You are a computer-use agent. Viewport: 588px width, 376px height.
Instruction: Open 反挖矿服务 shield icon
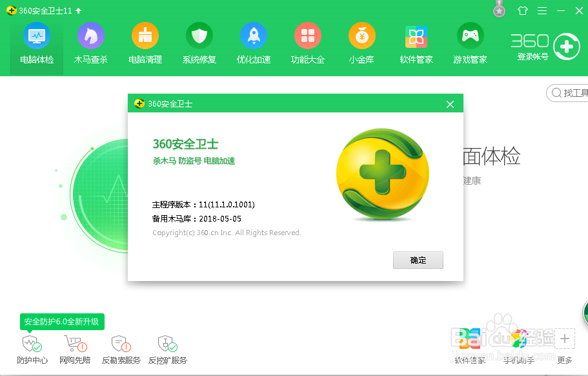(x=168, y=350)
